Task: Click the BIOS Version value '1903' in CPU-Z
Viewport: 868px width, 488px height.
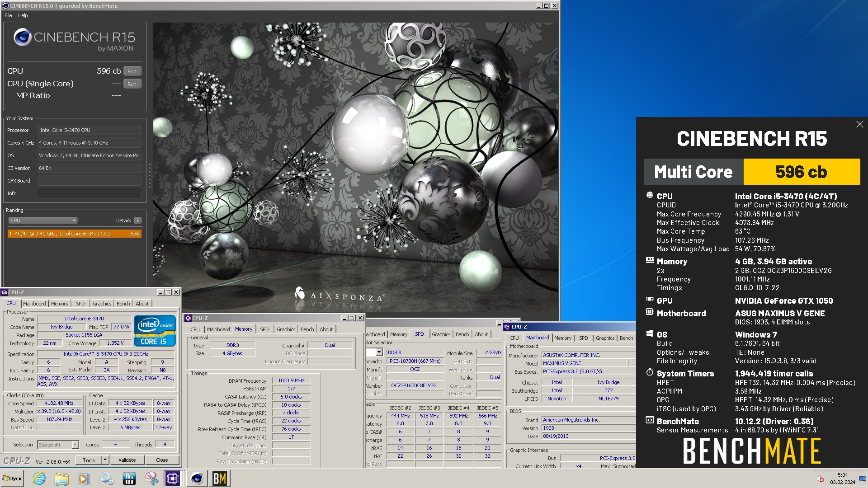Action: pos(589,428)
